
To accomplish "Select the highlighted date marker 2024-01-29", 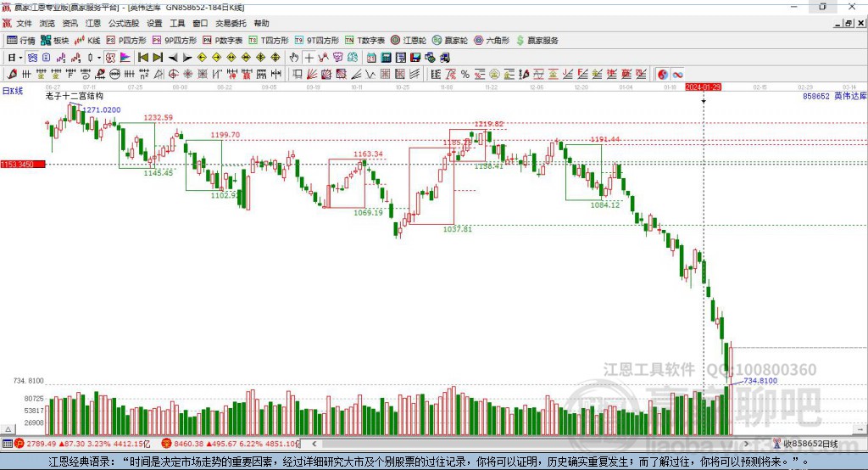I will pyautogui.click(x=703, y=87).
